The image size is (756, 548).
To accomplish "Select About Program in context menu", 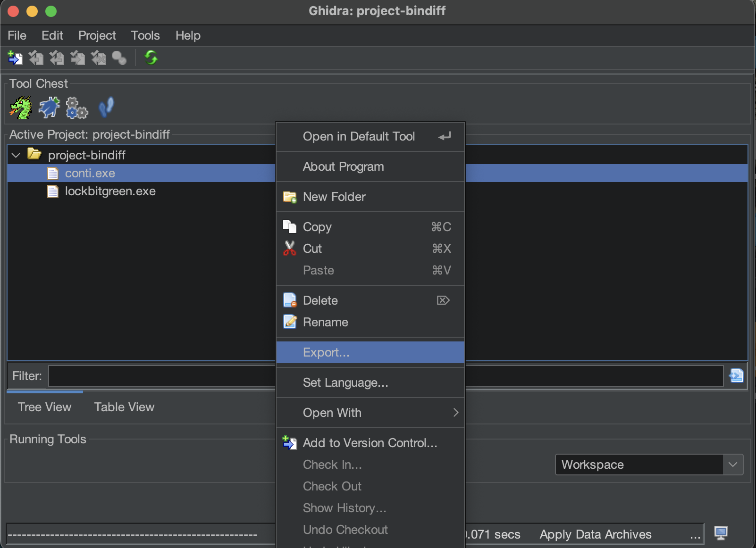I will pyautogui.click(x=370, y=166).
